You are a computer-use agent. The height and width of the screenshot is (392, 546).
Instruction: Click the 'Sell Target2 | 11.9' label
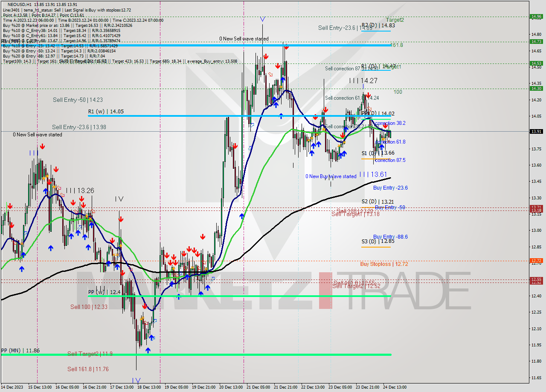pyautogui.click(x=90, y=354)
